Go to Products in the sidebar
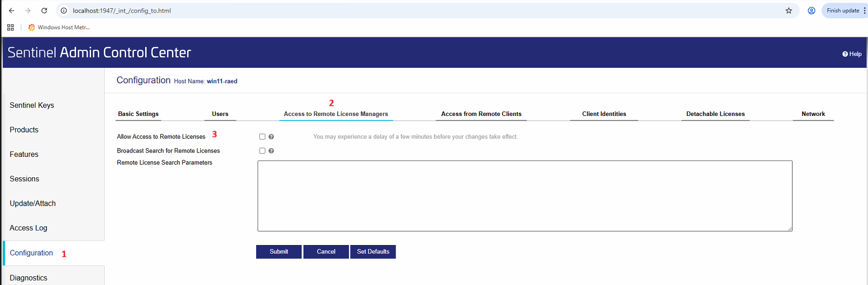The width and height of the screenshot is (868, 285). [x=24, y=130]
